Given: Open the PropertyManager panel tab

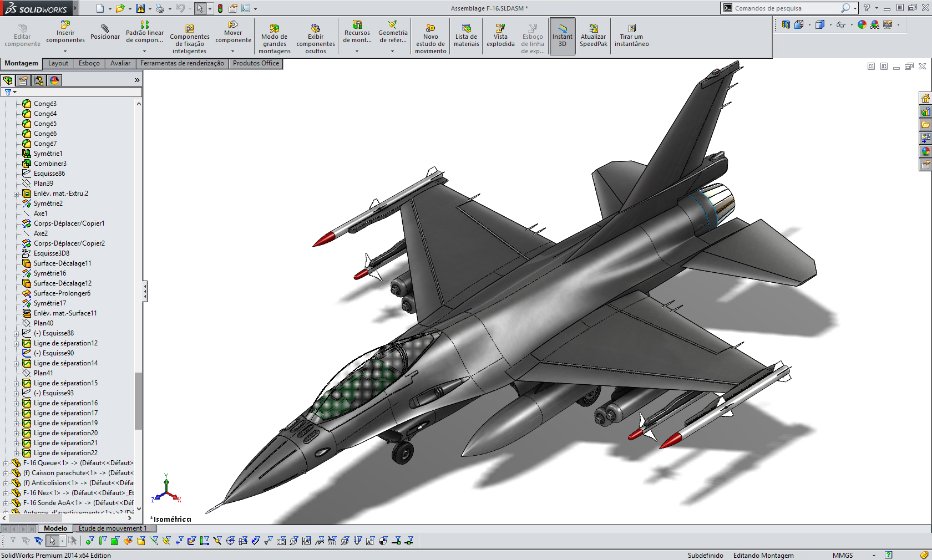Looking at the screenshot, I should point(23,80).
